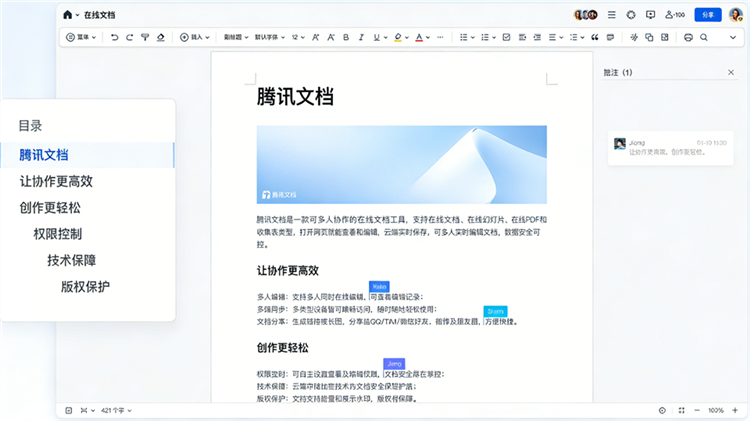Print the document
The image size is (750, 421).
[x=688, y=37]
